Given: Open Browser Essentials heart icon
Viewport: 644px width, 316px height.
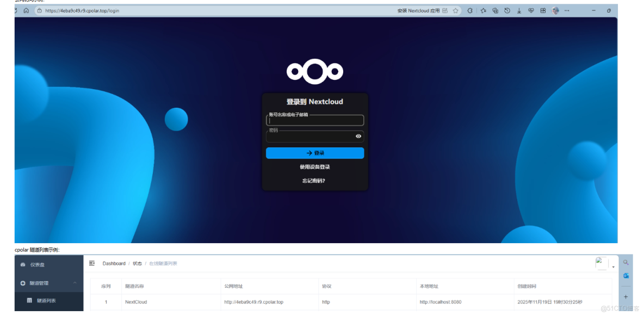Looking at the screenshot, I should tap(530, 10).
